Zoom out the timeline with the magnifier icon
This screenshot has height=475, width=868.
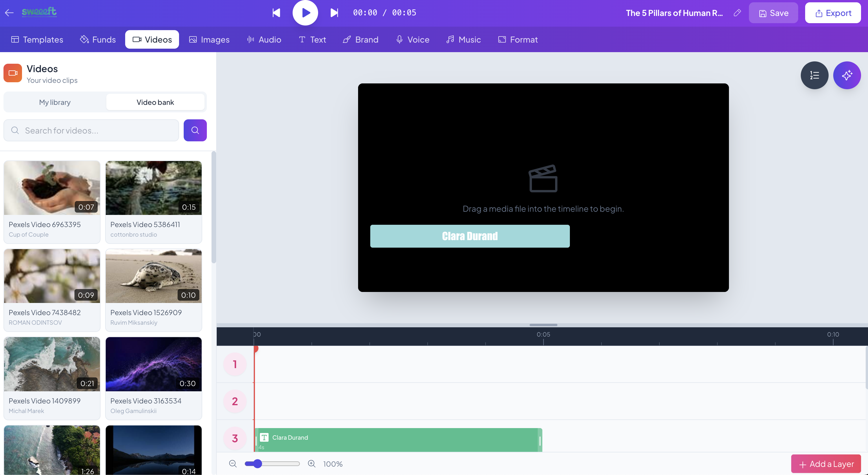(233, 463)
